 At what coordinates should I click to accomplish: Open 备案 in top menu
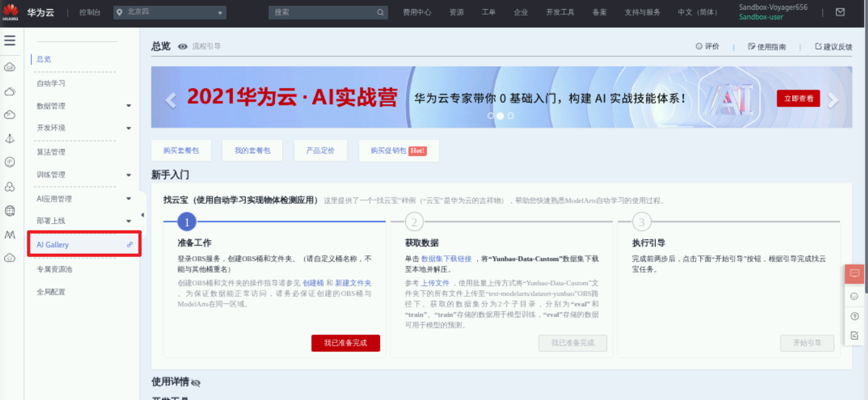[599, 12]
